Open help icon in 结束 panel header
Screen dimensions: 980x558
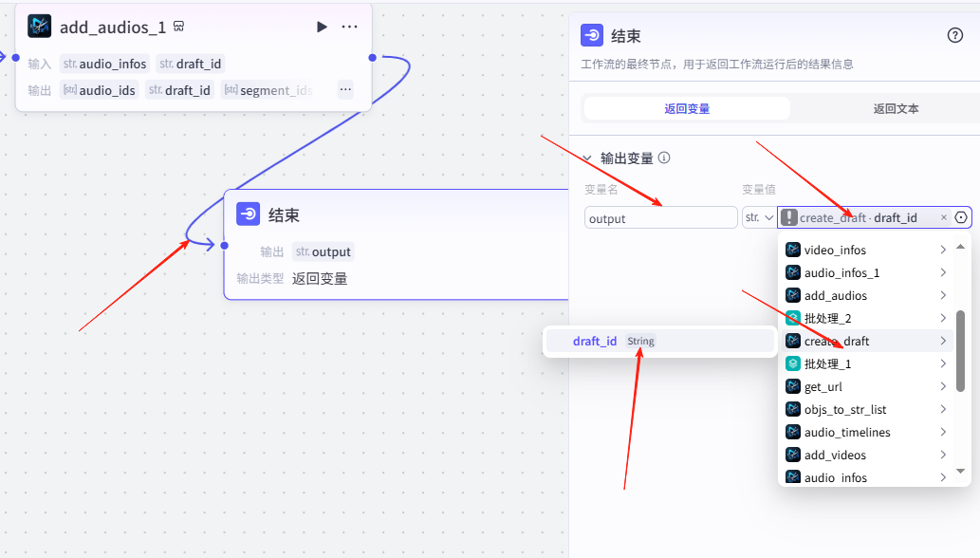click(x=955, y=36)
